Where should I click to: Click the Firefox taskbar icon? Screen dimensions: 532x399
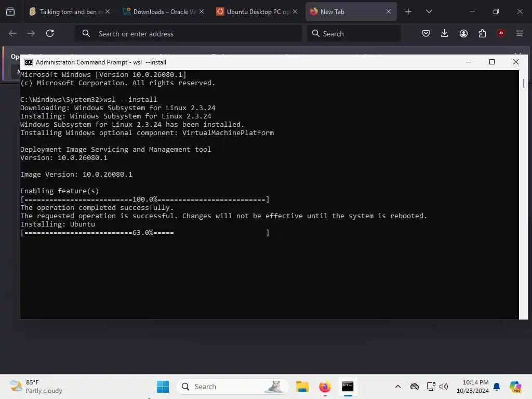click(325, 387)
